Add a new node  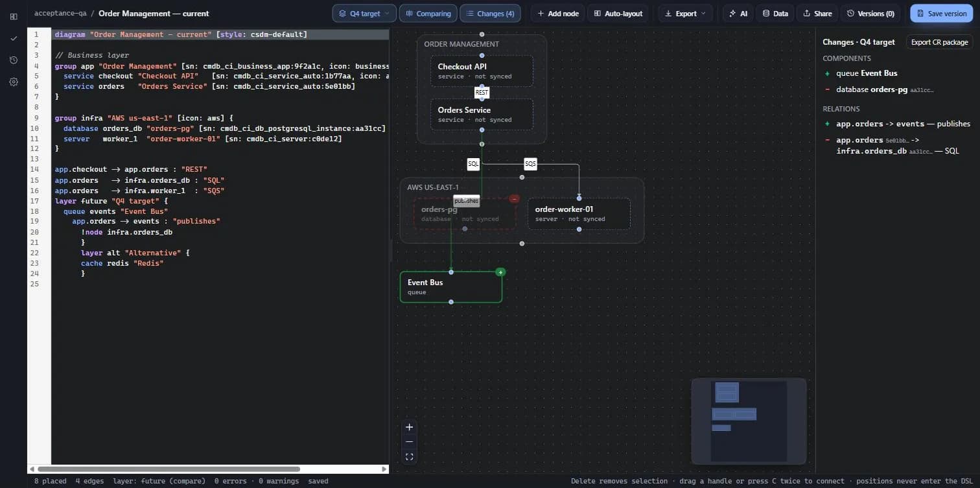[558, 14]
